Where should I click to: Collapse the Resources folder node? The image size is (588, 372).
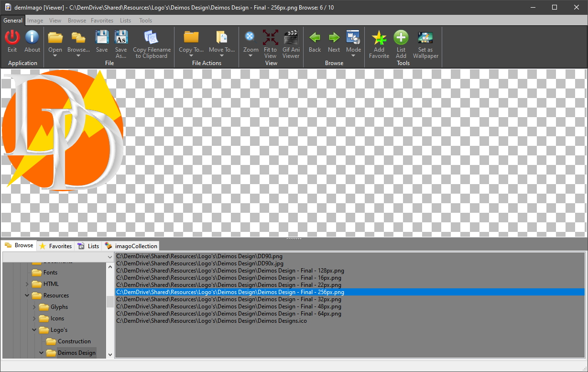pyautogui.click(x=27, y=295)
